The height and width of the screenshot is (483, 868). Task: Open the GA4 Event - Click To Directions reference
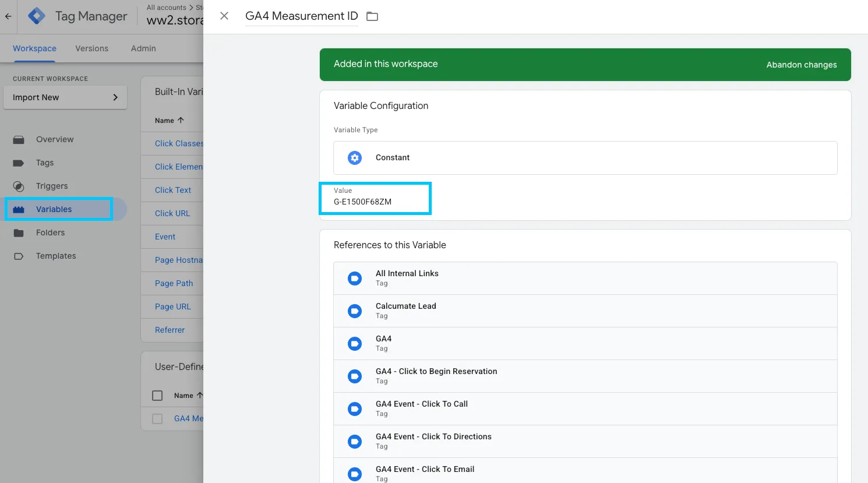(585, 442)
